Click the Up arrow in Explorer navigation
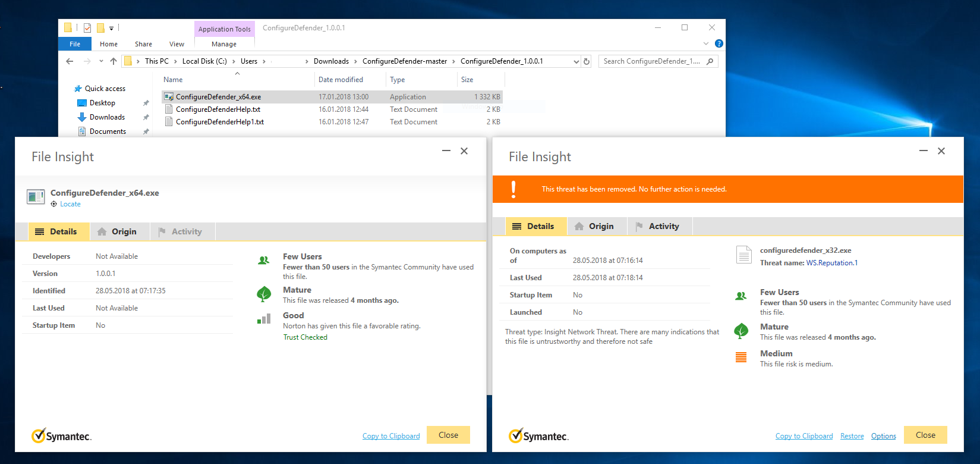This screenshot has height=464, width=980. pyautogui.click(x=114, y=61)
